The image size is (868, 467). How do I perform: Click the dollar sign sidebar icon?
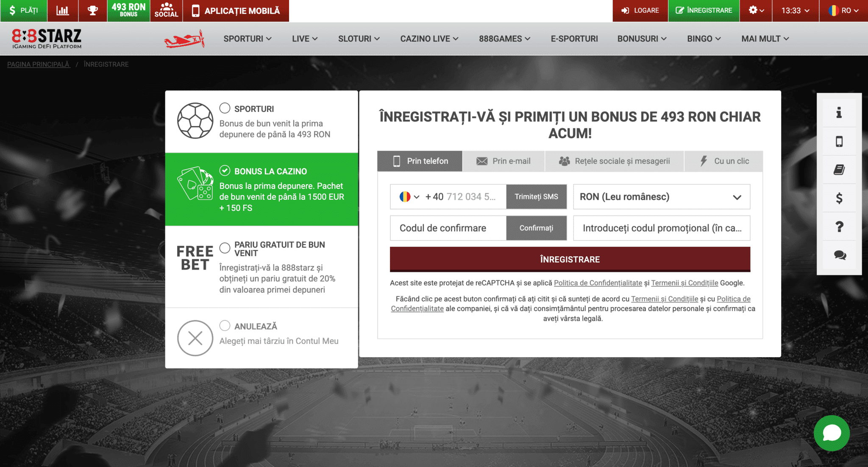pyautogui.click(x=839, y=198)
